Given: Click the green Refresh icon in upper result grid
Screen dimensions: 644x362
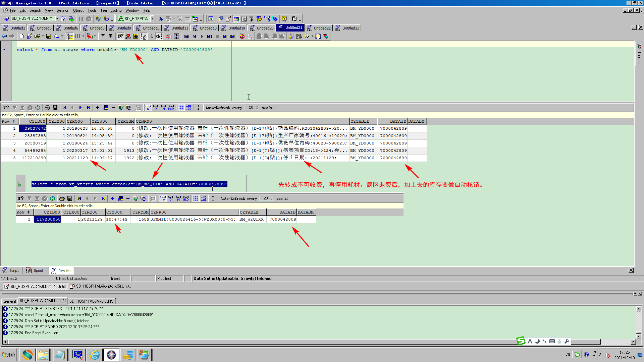Looking at the screenshot, I should (x=38, y=108).
